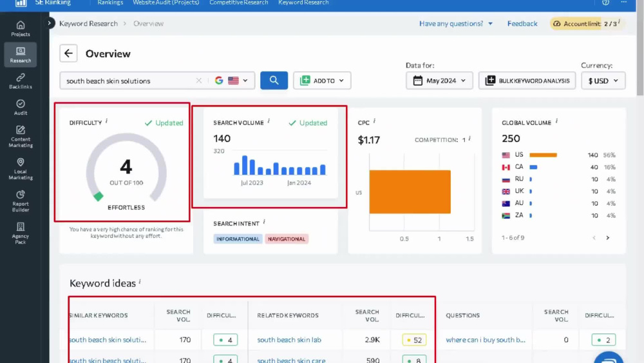Open Competitive Research top menu
The width and height of the screenshot is (644, 363).
pos(239,3)
